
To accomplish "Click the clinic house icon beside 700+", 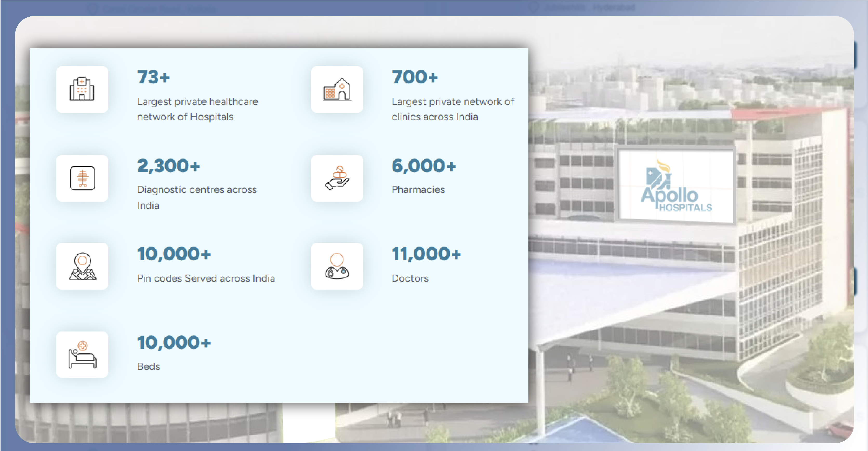I will click(x=337, y=89).
